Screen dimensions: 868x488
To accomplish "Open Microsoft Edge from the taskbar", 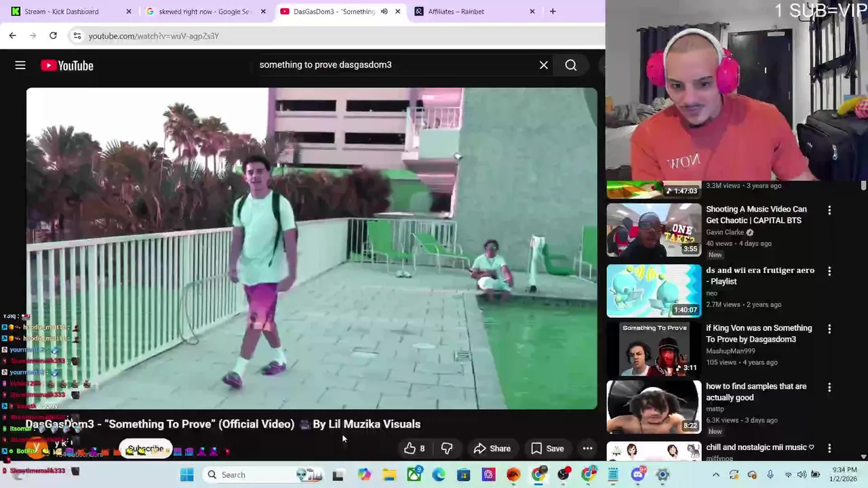I will pos(439,474).
